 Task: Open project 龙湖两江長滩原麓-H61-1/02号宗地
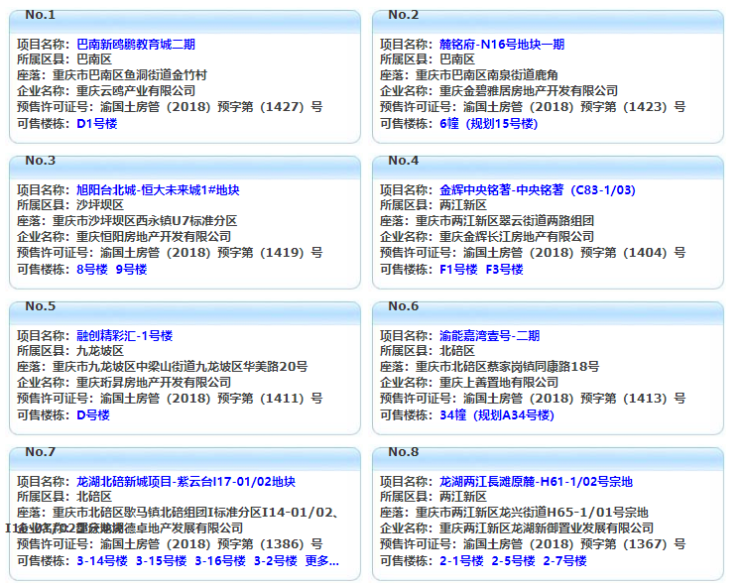click(536, 482)
